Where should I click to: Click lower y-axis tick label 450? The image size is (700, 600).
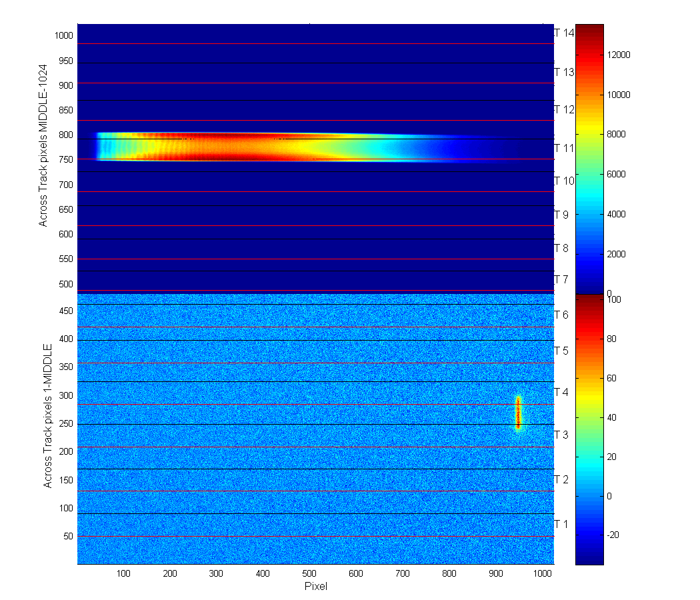coord(65,311)
